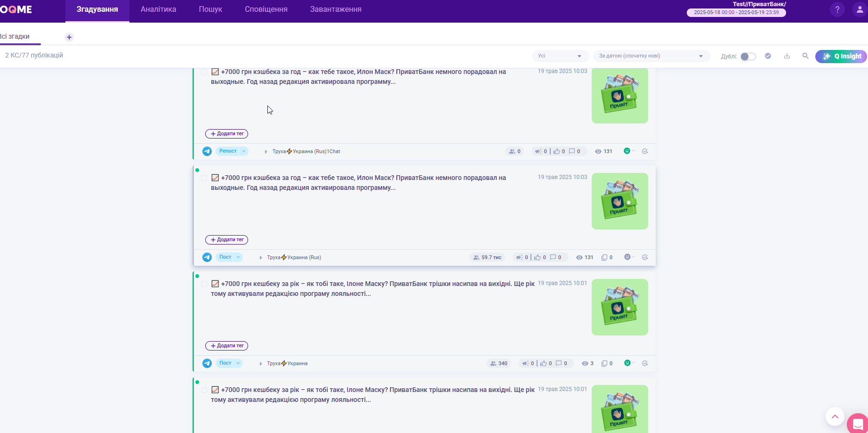Open Пост type dropdown in Труха Украина 340 row
This screenshot has width=868, height=433.
click(x=238, y=363)
